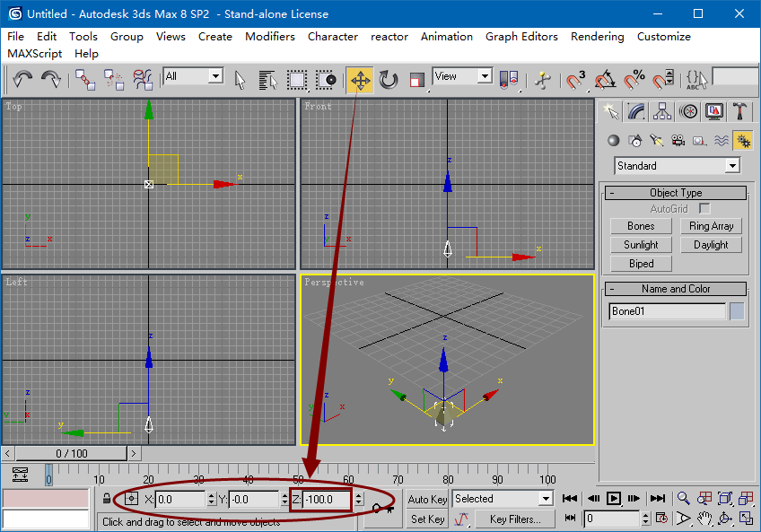
Task: Open the Selected key mode dropdown
Action: pos(503,499)
